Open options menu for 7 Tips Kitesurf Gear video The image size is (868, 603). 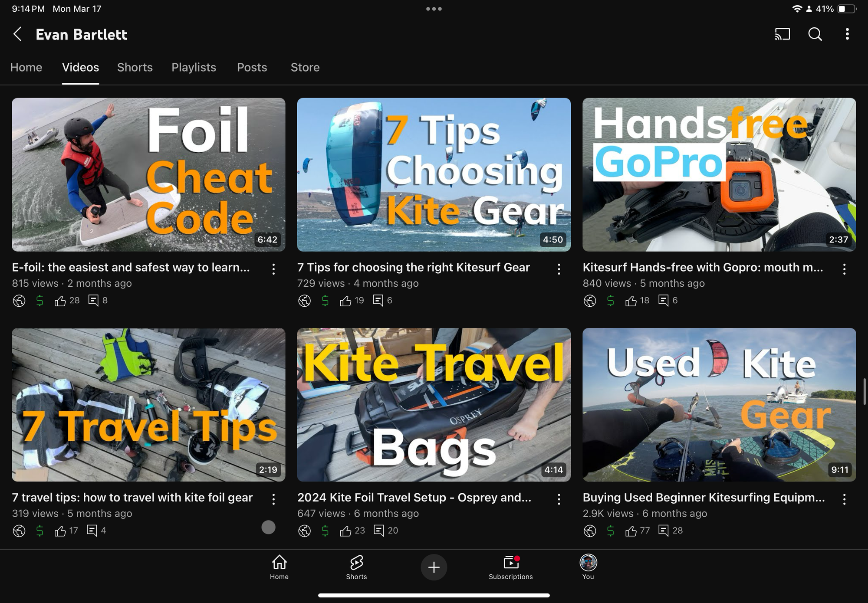[x=559, y=269]
